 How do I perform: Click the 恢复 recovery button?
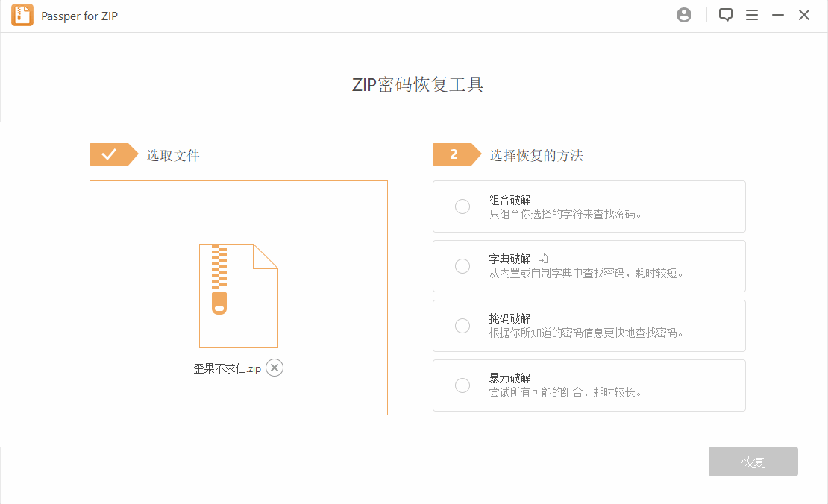click(753, 462)
